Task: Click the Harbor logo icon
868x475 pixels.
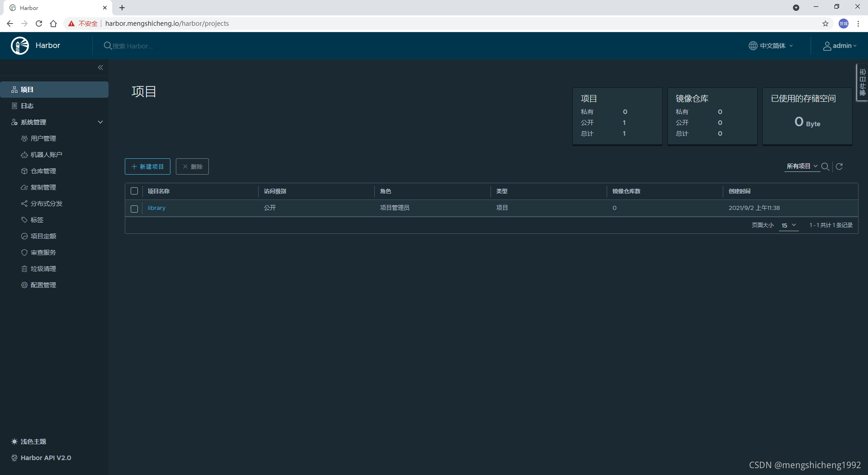Action: tap(20, 46)
